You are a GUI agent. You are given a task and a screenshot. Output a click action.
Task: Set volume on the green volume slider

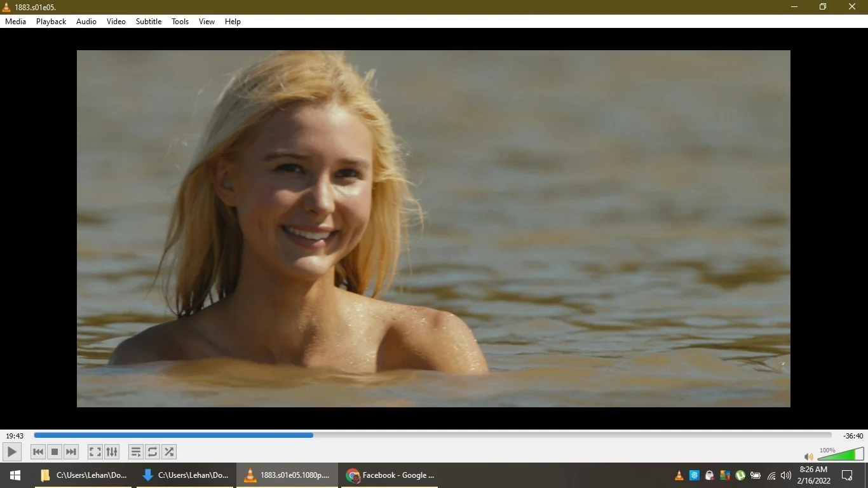pyautogui.click(x=841, y=454)
